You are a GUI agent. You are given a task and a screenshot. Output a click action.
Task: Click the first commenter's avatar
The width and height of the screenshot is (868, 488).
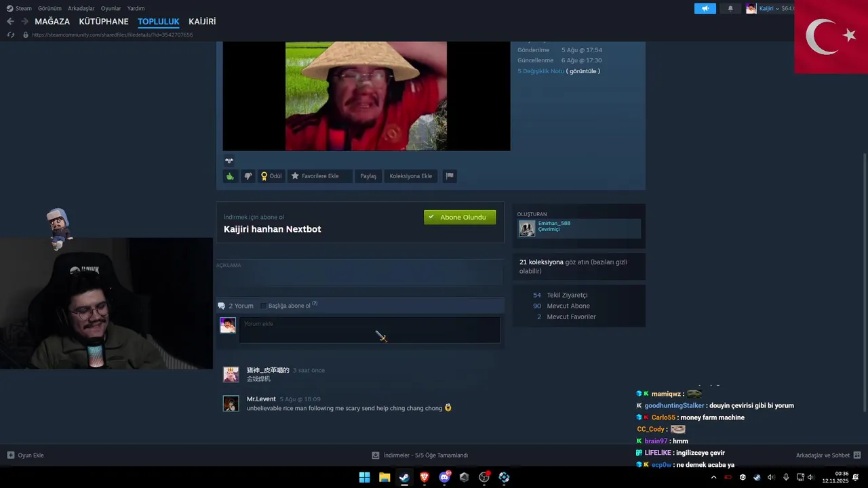click(x=231, y=375)
